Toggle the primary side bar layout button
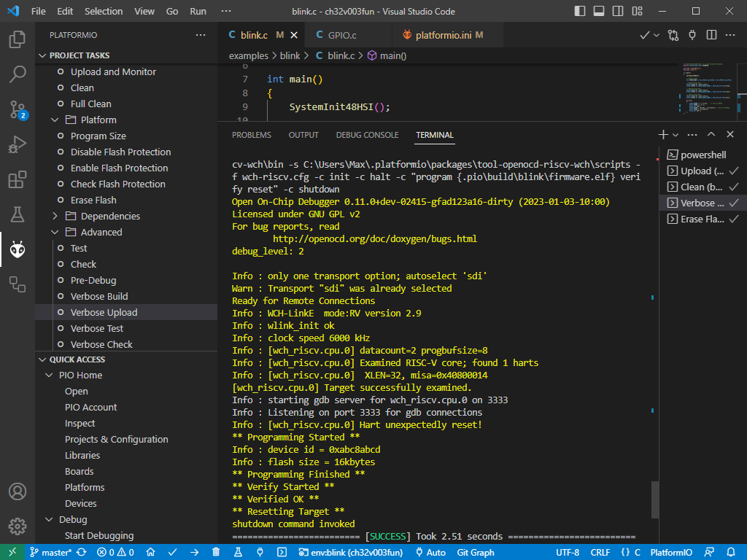747x560 pixels. [x=580, y=12]
